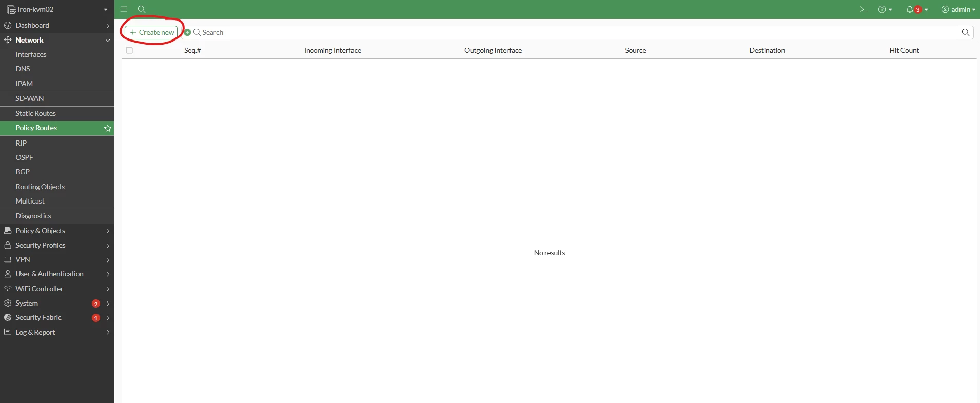Click the Source column header
The height and width of the screenshot is (403, 980).
pyautogui.click(x=635, y=50)
